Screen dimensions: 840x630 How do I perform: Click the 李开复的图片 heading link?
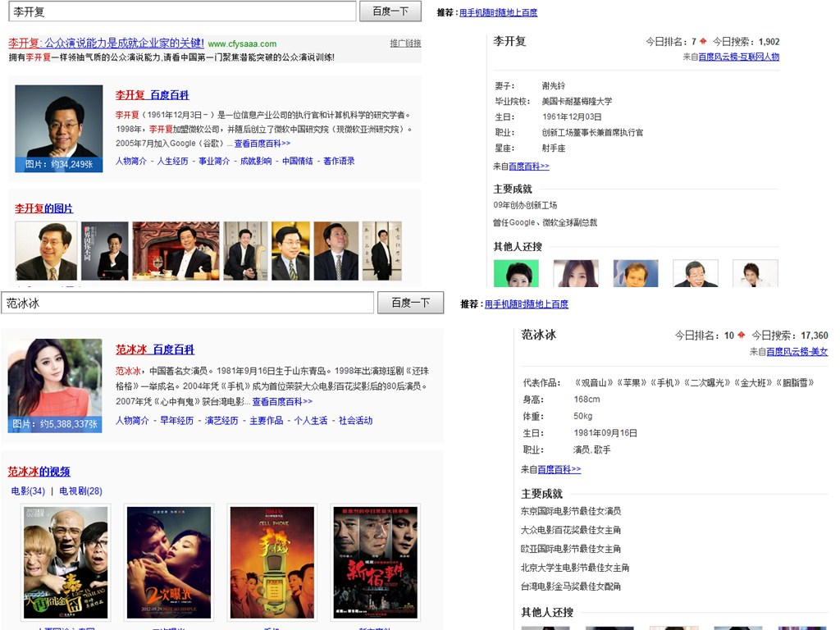(x=43, y=208)
